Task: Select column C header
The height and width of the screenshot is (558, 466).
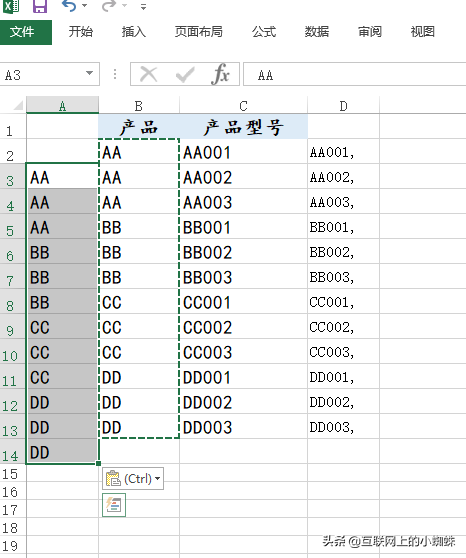Action: click(244, 106)
